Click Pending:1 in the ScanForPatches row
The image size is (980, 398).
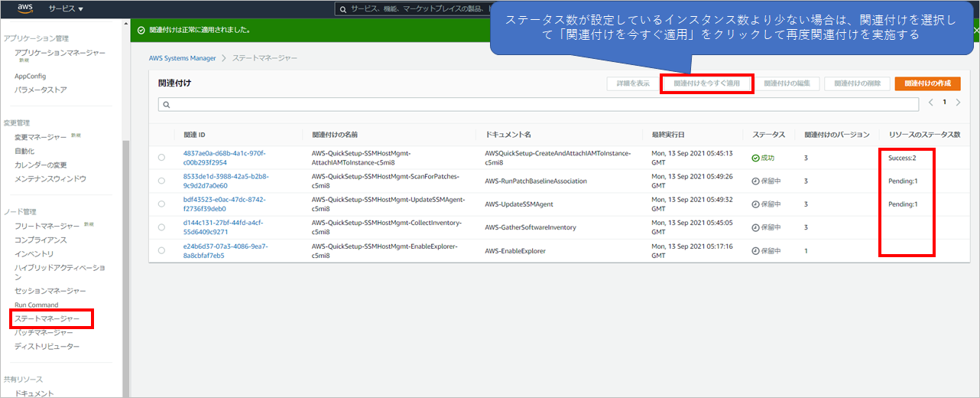coord(904,181)
